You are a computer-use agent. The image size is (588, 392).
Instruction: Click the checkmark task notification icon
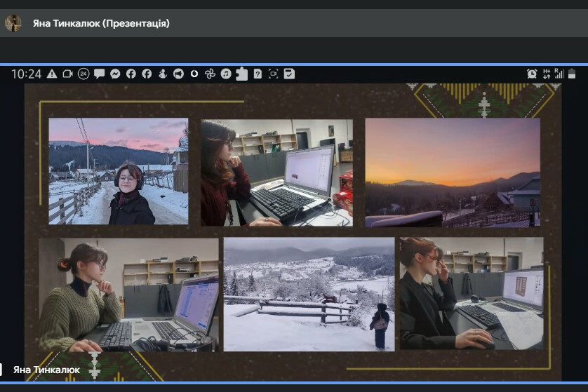pos(289,74)
